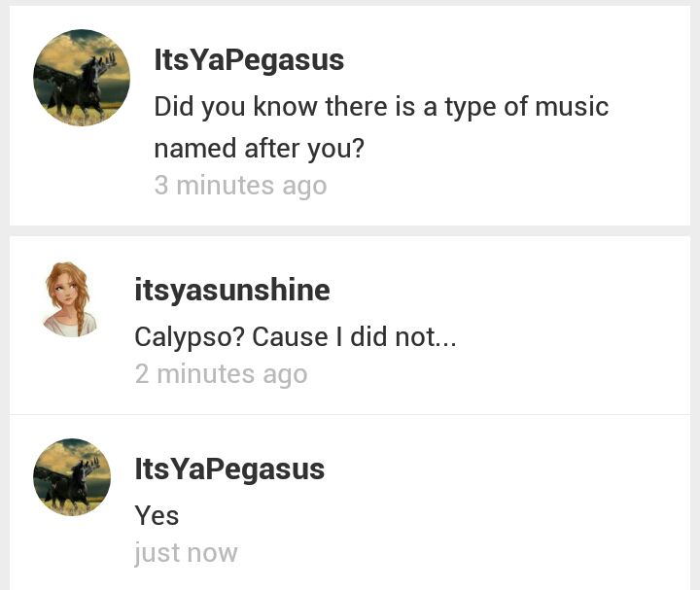Click the word 'Calypso?' in the reply

190,337
